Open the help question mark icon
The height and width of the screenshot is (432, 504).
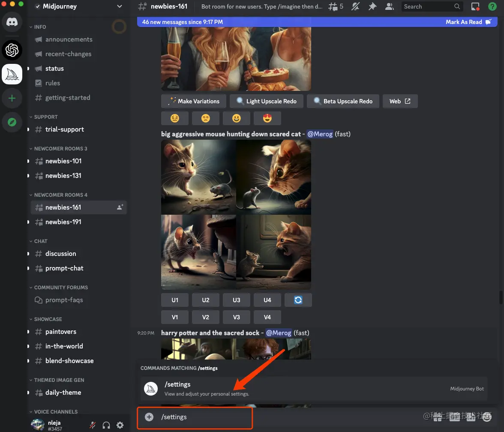click(492, 6)
